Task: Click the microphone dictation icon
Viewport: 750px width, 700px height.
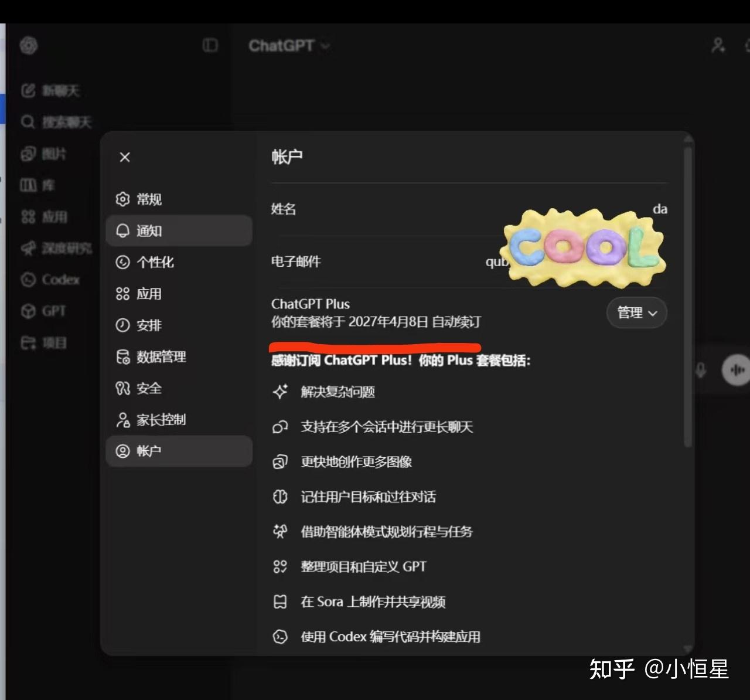Action: pos(700,371)
